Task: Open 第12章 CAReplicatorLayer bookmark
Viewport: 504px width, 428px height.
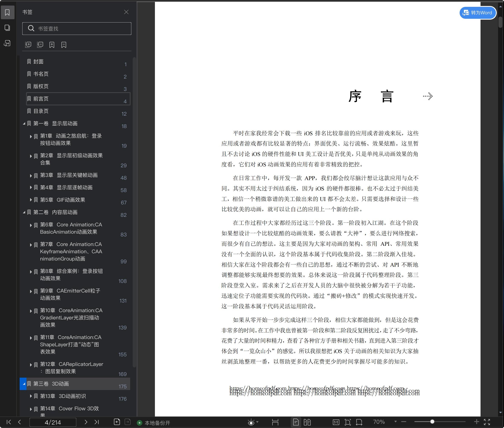Action: tap(71, 368)
